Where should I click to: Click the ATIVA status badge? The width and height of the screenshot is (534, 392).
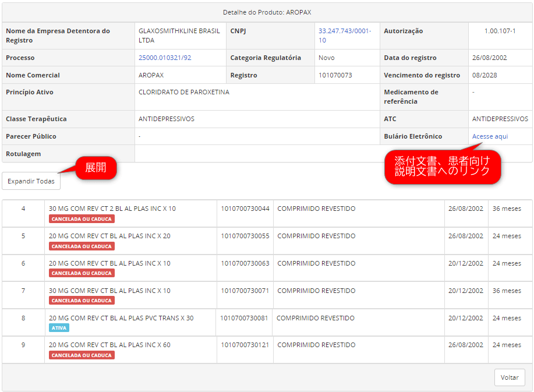[59, 328]
